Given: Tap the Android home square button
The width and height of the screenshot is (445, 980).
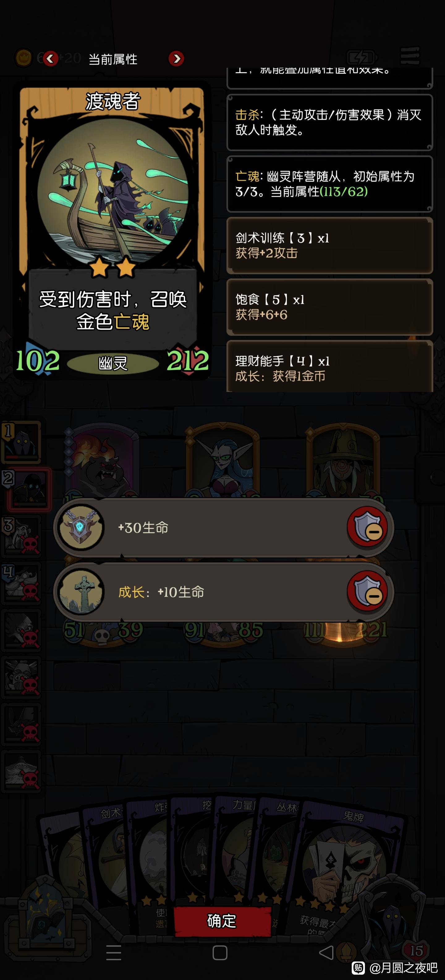Looking at the screenshot, I should click(220, 952).
